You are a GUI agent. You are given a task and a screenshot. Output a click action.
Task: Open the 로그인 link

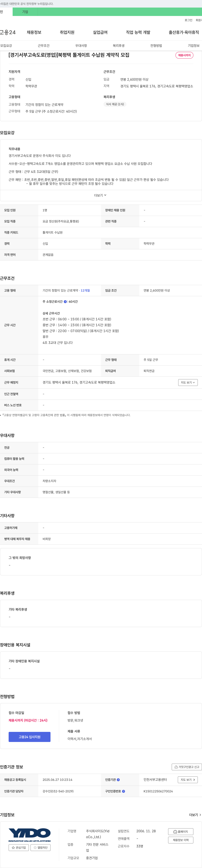tap(189, 20)
